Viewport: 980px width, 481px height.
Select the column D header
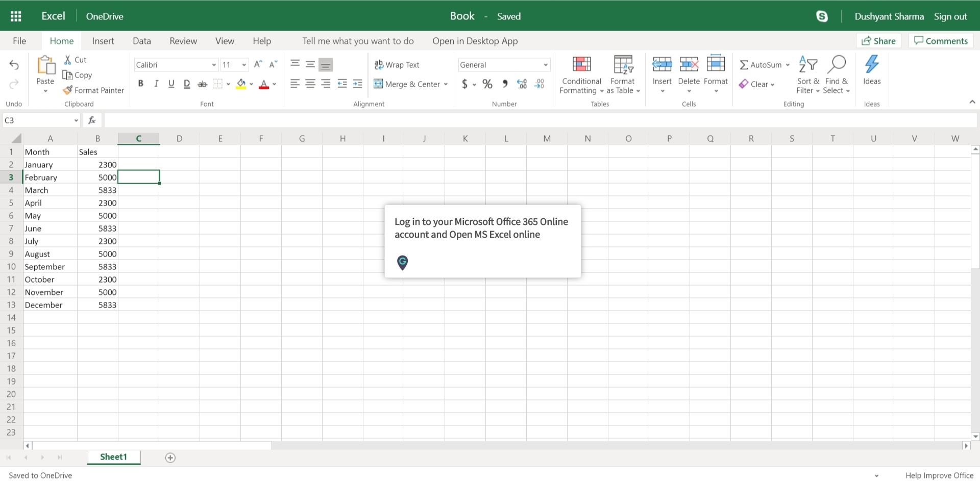click(x=179, y=138)
